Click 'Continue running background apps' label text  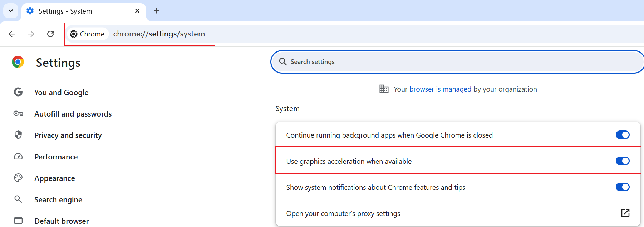click(389, 135)
